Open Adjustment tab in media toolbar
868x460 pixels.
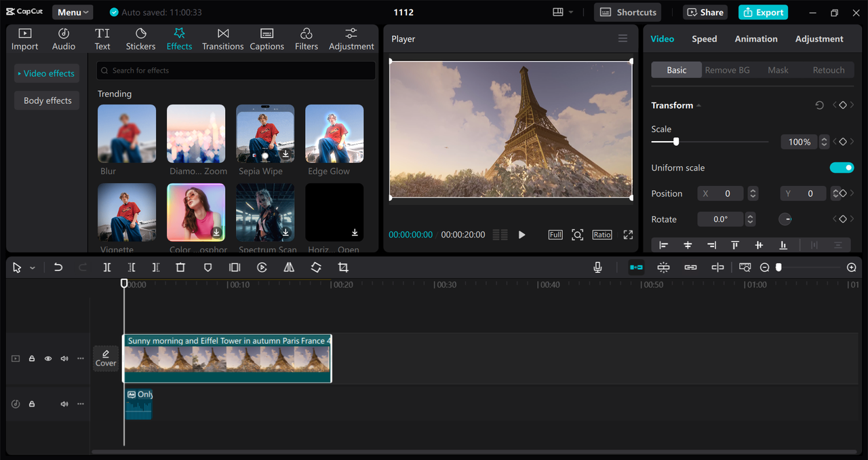pos(351,39)
